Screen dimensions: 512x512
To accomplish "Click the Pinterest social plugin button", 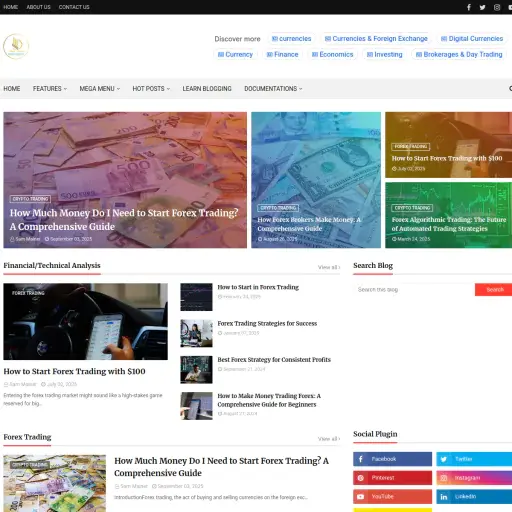I will click(x=392, y=478).
